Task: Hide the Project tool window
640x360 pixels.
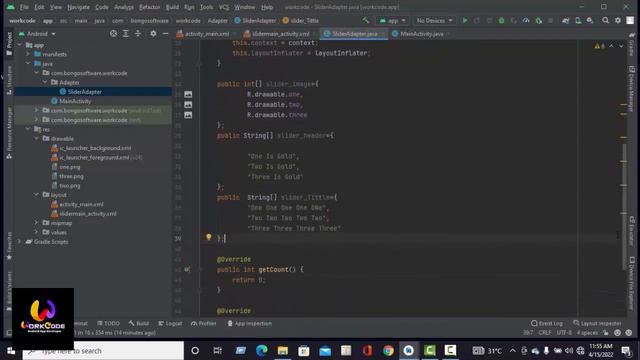Action: (165, 33)
